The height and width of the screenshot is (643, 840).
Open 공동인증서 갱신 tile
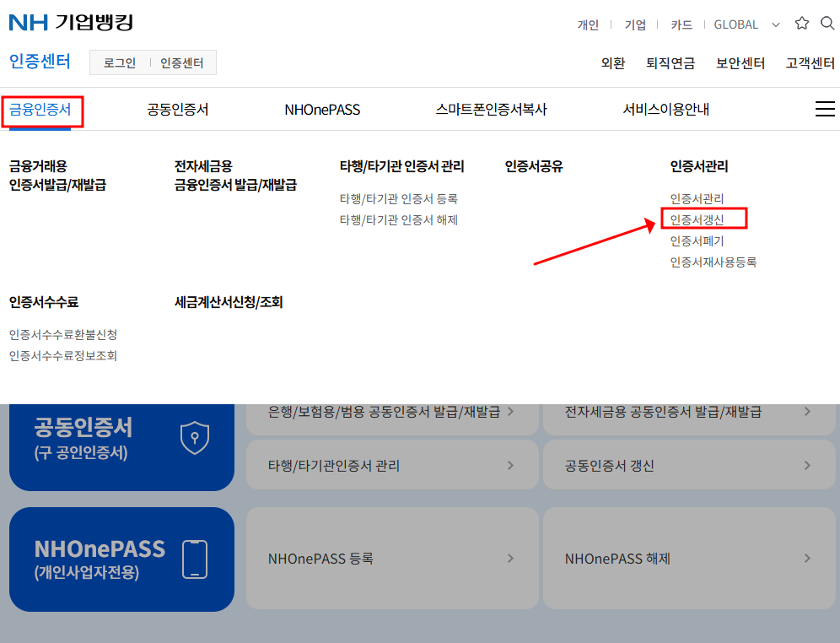tap(689, 465)
